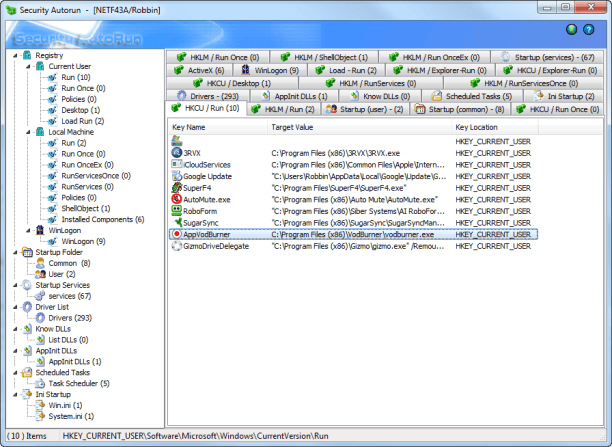Click the Local Machine node icon
The height and width of the screenshot is (447, 612).
point(40,132)
